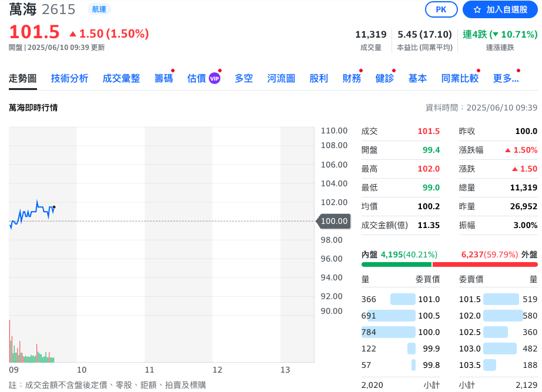This screenshot has width=542, height=392.
Task: Click the 漲跌幅 value 1.50%
Action: (x=521, y=150)
